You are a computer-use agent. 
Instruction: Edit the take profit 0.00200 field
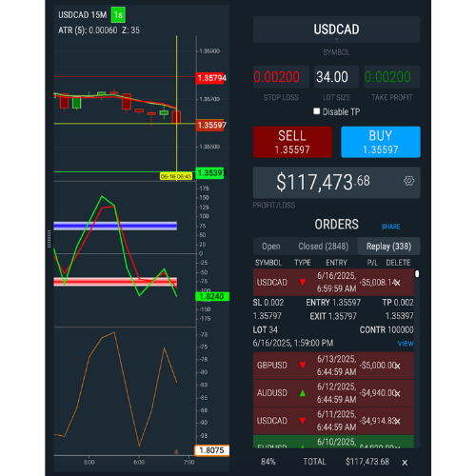tap(392, 77)
